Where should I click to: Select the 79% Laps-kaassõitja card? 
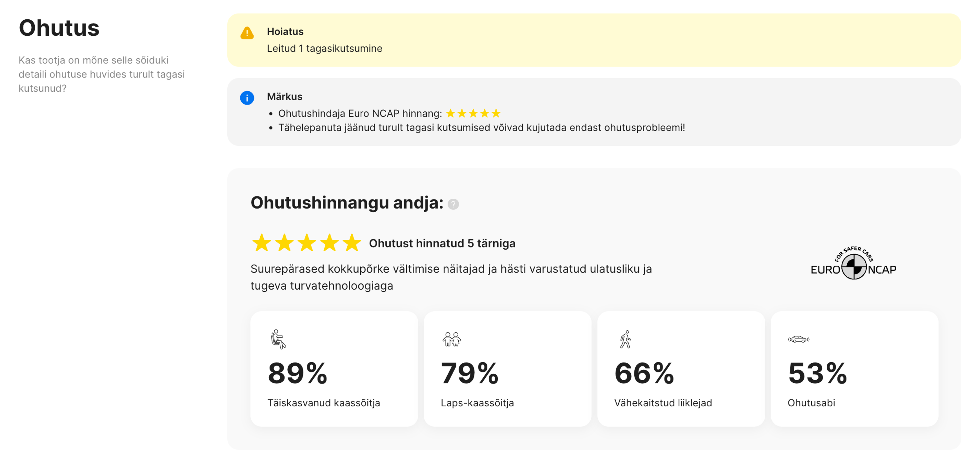(x=507, y=368)
